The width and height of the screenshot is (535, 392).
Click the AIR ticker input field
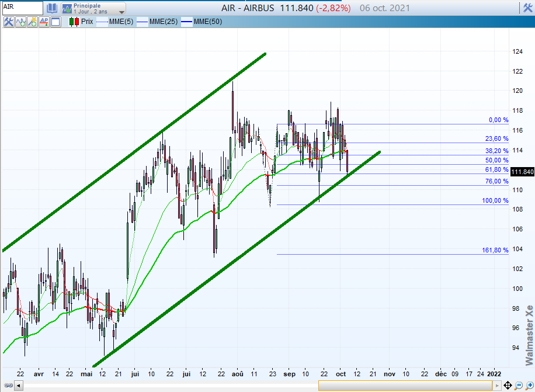[23, 8]
